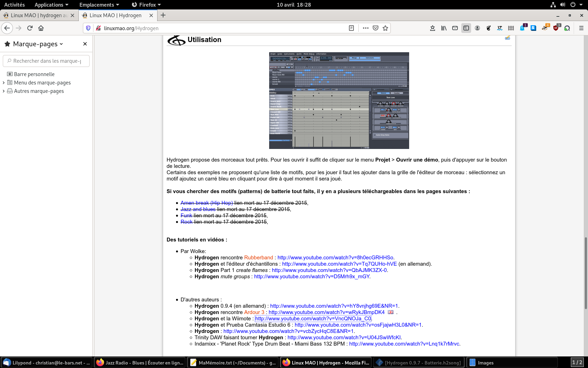Open the Activités overview
588x368 pixels.
pyautogui.click(x=14, y=5)
